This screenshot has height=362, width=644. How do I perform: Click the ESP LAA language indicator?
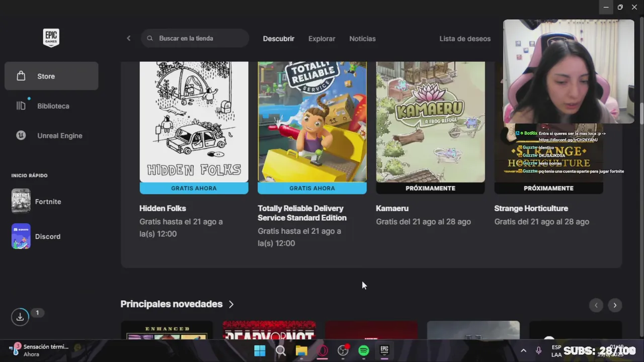pyautogui.click(x=556, y=350)
